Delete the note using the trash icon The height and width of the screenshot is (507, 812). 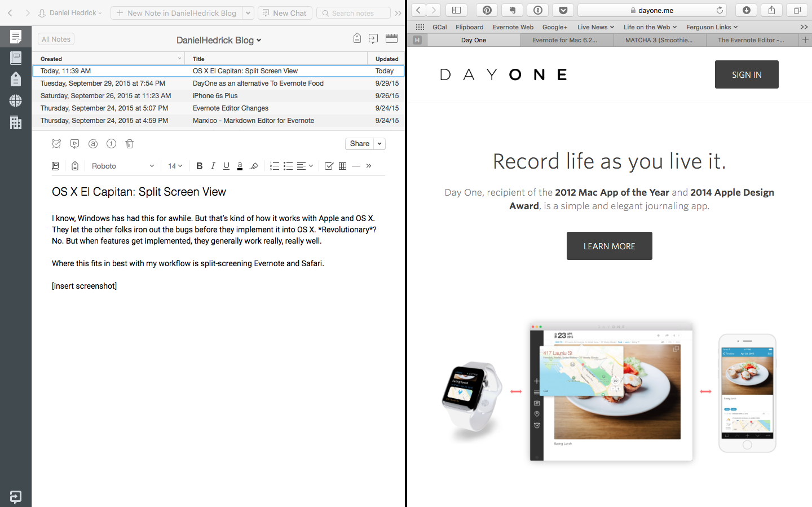(x=129, y=144)
